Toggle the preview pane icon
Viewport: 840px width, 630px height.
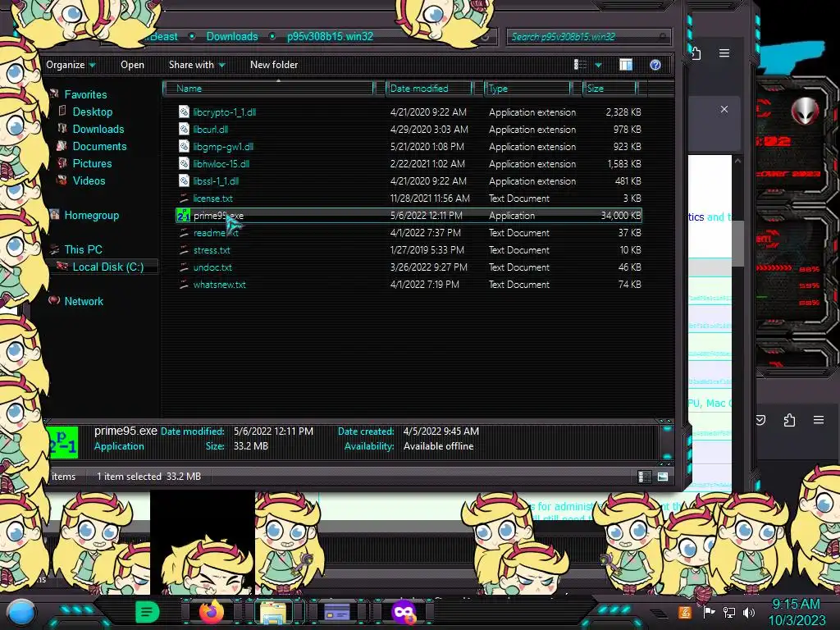(x=626, y=65)
